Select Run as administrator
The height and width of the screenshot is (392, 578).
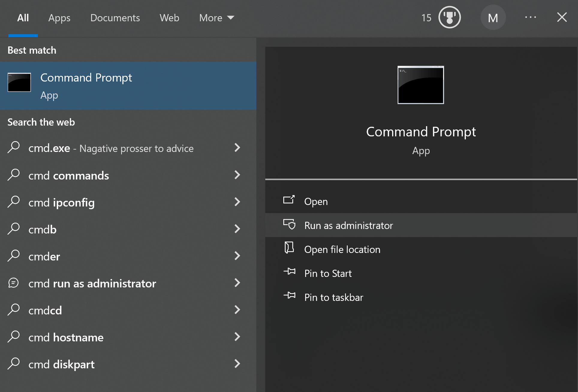pyautogui.click(x=349, y=225)
